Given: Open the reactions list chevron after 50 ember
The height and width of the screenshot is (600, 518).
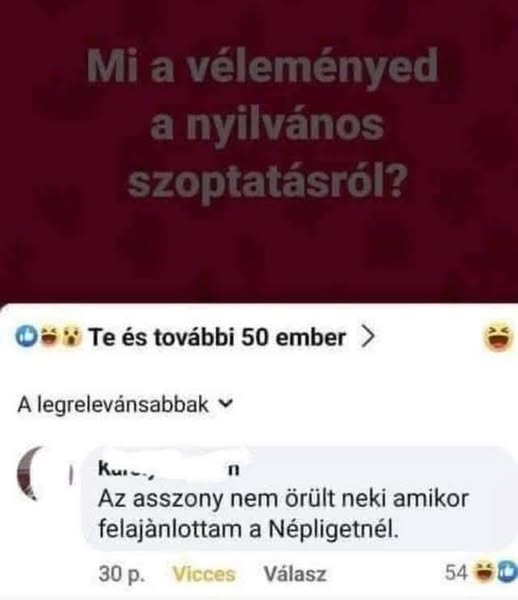Looking at the screenshot, I should 367,338.
